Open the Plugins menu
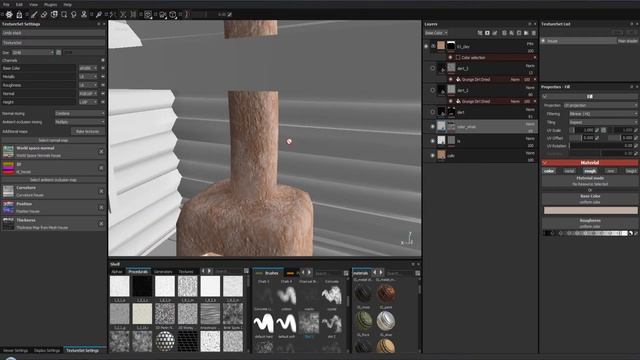Image resolution: width=640 pixels, height=360 pixels. coord(51,4)
